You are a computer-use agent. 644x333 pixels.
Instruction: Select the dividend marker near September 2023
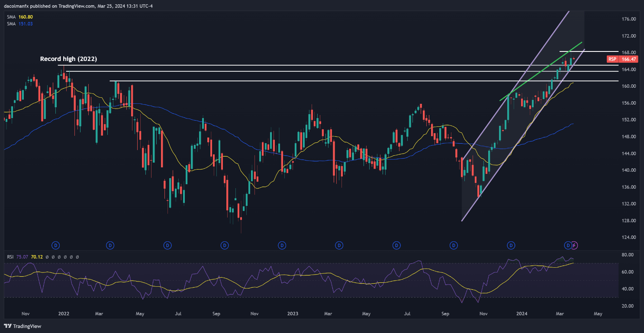pos(454,245)
